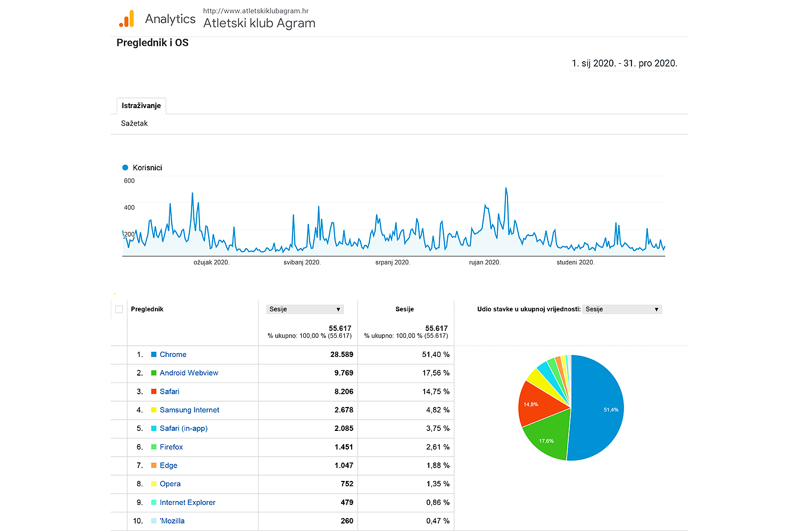Toggle the select-all checkbox beside Preglednik
Screen dimensions: 798x532
click(119, 309)
